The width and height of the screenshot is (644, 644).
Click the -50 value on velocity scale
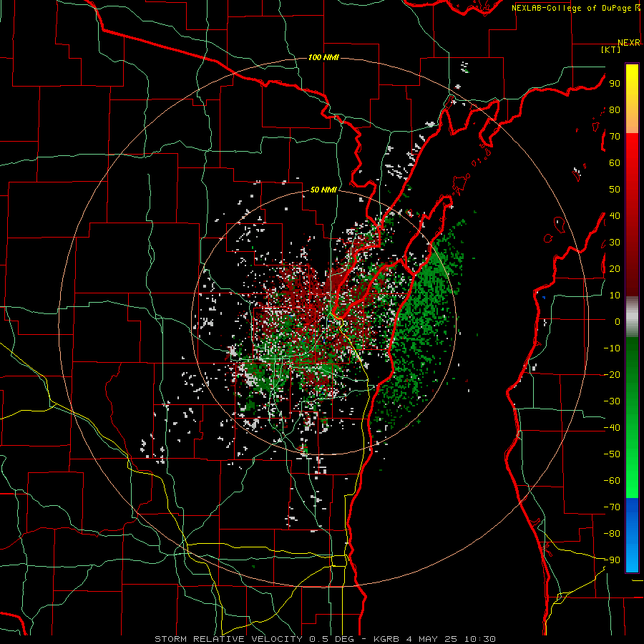pos(612,454)
